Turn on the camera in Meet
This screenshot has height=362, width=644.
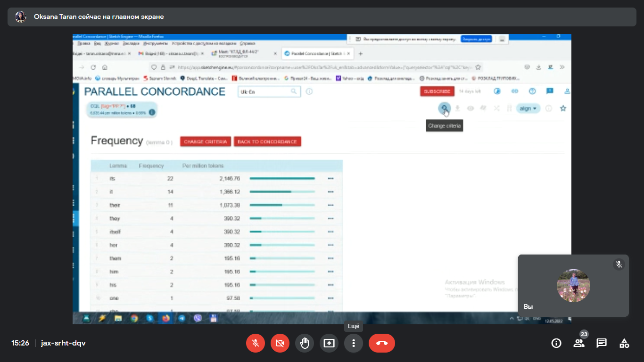280,343
